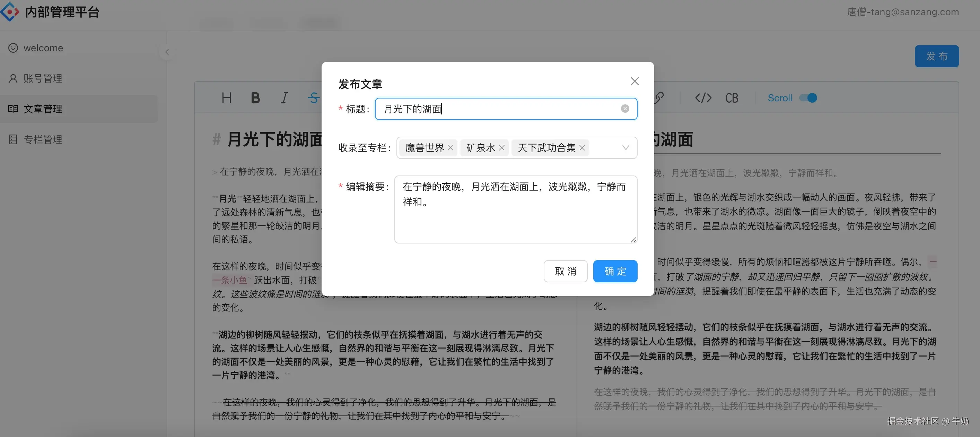The height and width of the screenshot is (437, 980).
Task: Click the CB toolbar icon
Action: (x=731, y=98)
